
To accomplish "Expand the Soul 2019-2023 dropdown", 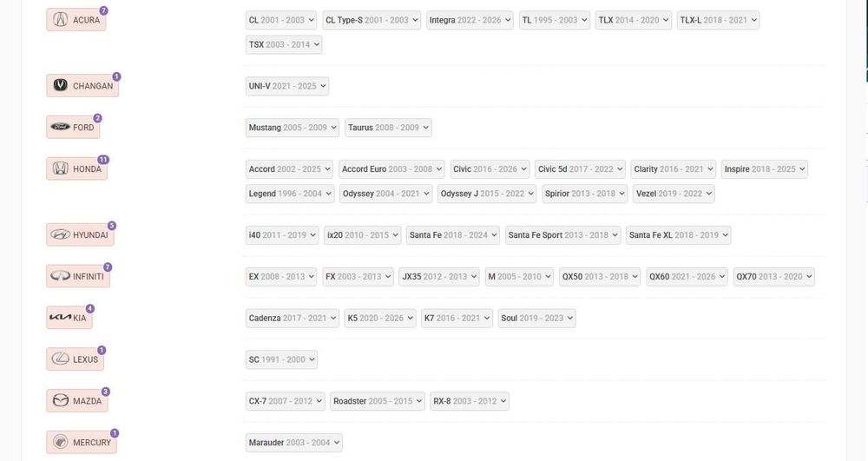I will click(537, 319).
